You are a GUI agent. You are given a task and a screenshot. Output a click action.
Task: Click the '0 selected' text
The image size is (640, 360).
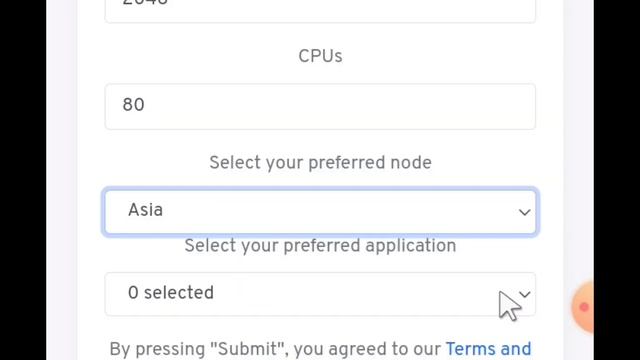171,293
